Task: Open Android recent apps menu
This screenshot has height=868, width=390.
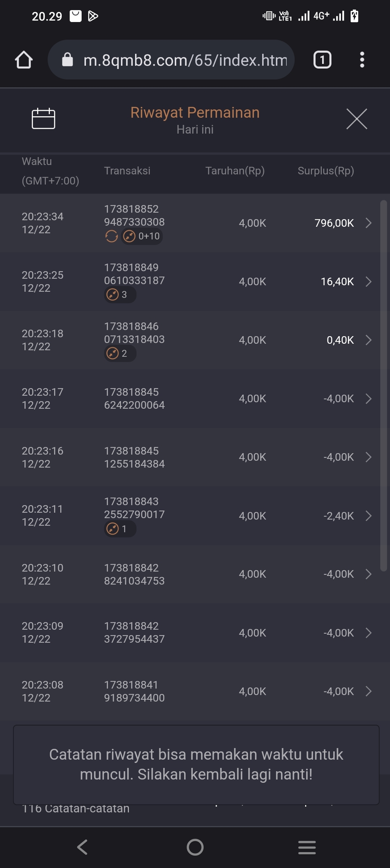Action: pyautogui.click(x=307, y=847)
